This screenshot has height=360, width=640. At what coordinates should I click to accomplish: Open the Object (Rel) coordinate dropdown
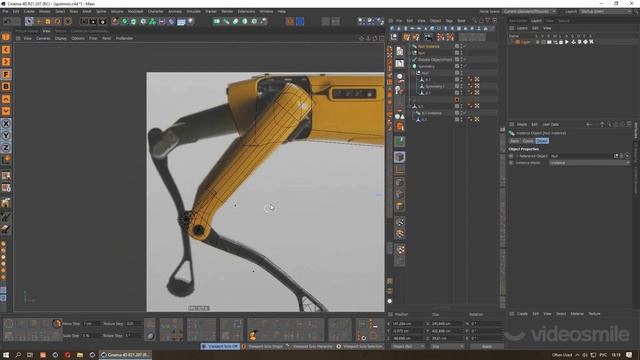[x=408, y=346]
